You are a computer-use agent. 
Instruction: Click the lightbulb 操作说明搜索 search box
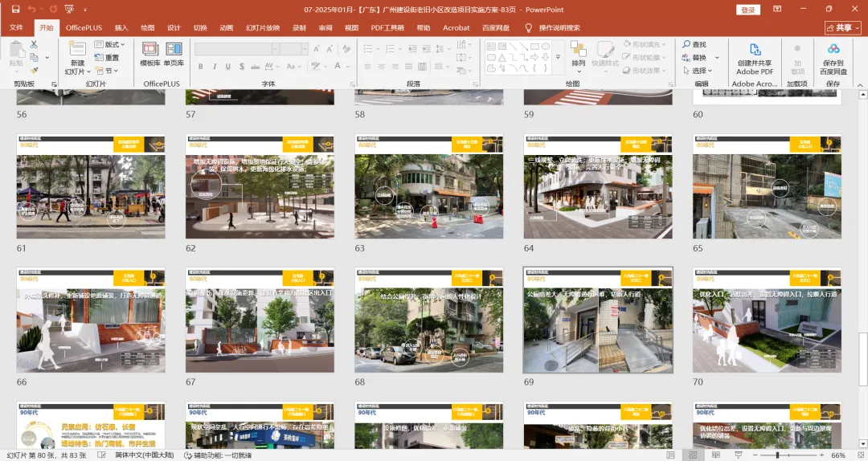click(x=552, y=27)
